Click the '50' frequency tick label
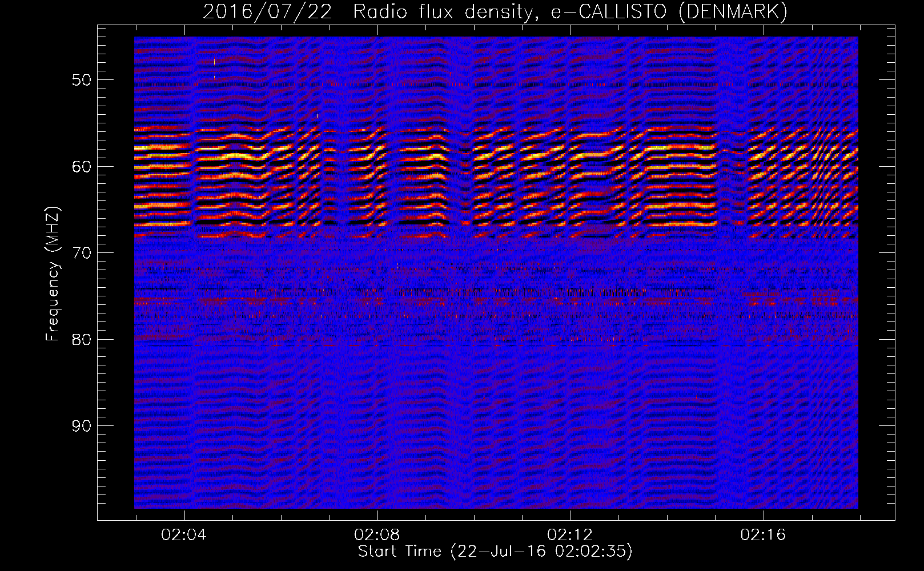 [x=81, y=80]
